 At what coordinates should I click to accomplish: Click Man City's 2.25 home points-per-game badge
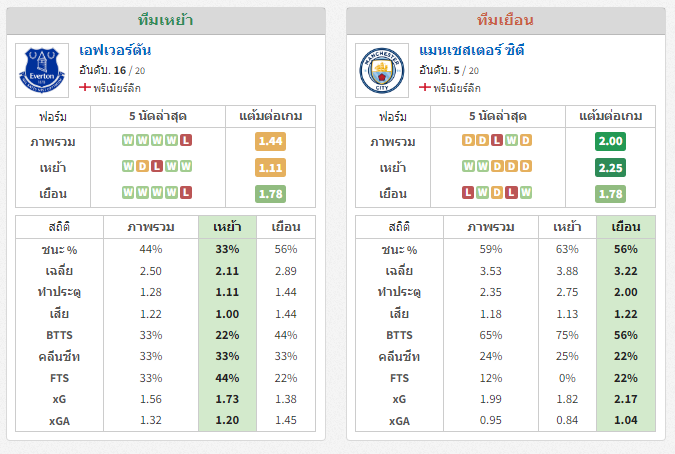(x=610, y=167)
